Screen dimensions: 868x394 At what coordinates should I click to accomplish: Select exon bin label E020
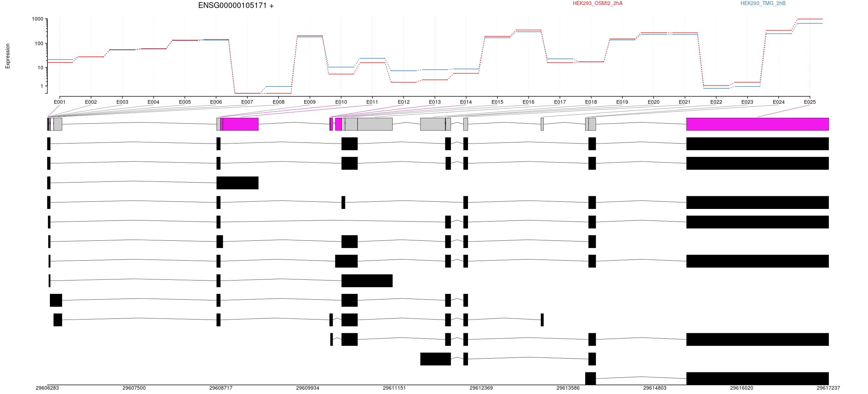point(654,102)
